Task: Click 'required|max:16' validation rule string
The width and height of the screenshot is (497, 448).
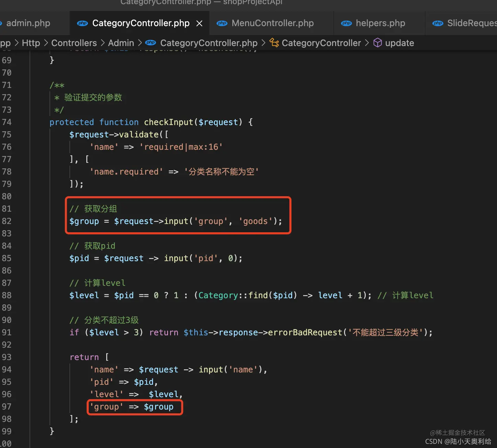Action: click(181, 147)
